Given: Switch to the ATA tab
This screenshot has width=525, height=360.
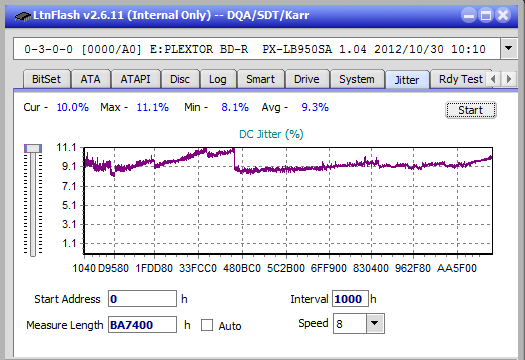Looking at the screenshot, I should click(90, 79).
